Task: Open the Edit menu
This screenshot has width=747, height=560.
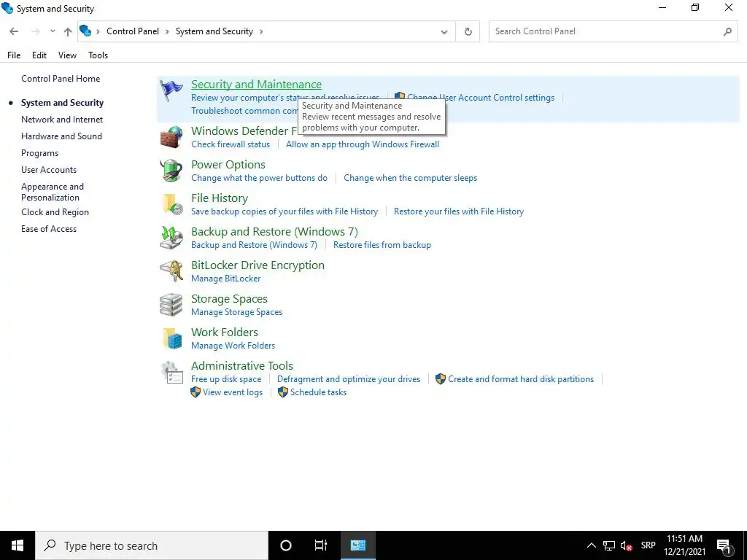Action: click(39, 55)
